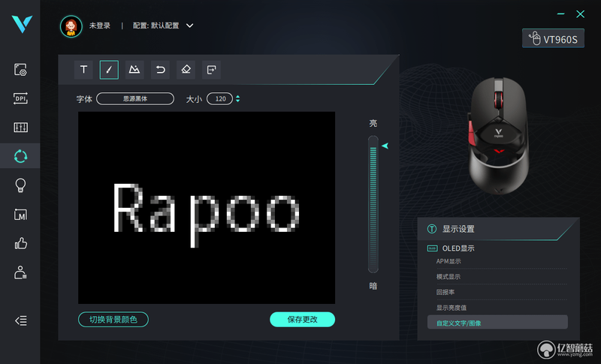This screenshot has width=601, height=364.
Task: Open the macro M sidebar icon
Action: [x=20, y=215]
